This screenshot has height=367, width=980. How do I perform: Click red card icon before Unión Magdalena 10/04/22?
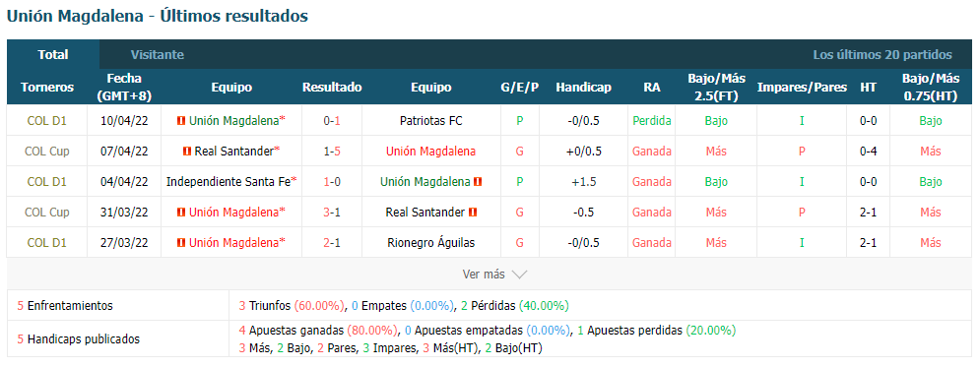(x=181, y=120)
